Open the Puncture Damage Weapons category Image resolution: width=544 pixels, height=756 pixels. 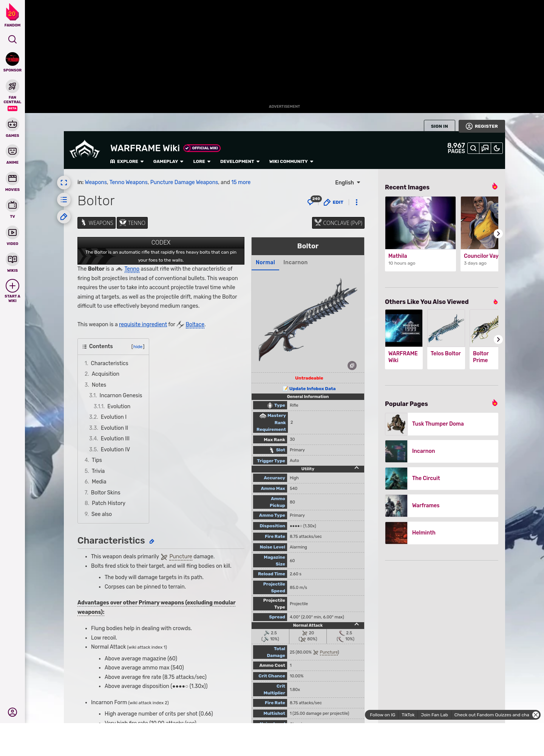click(184, 182)
